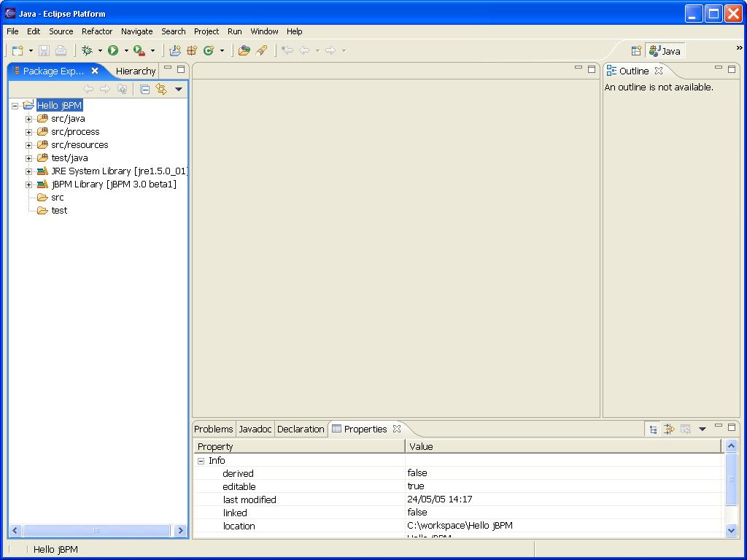This screenshot has width=747, height=560.
Task: Expand the src/java folder
Action: (28, 119)
